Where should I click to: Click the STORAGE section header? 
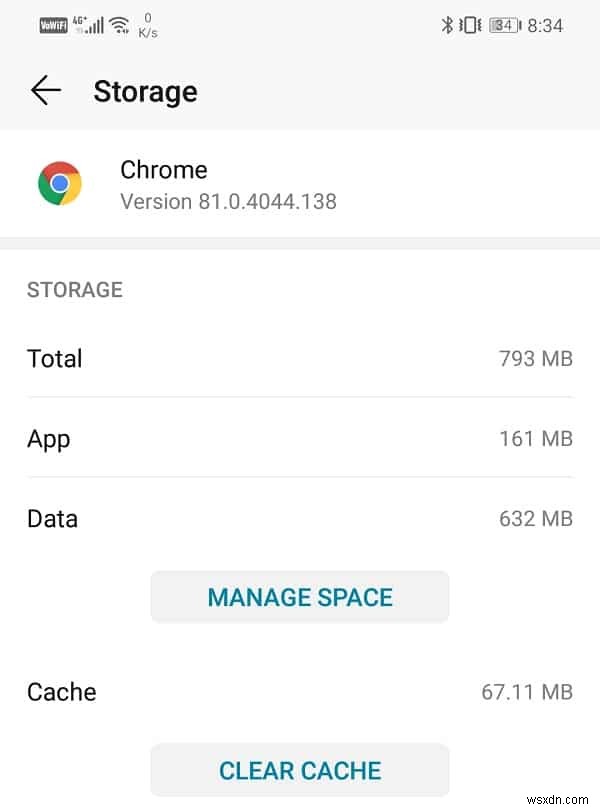(x=74, y=290)
